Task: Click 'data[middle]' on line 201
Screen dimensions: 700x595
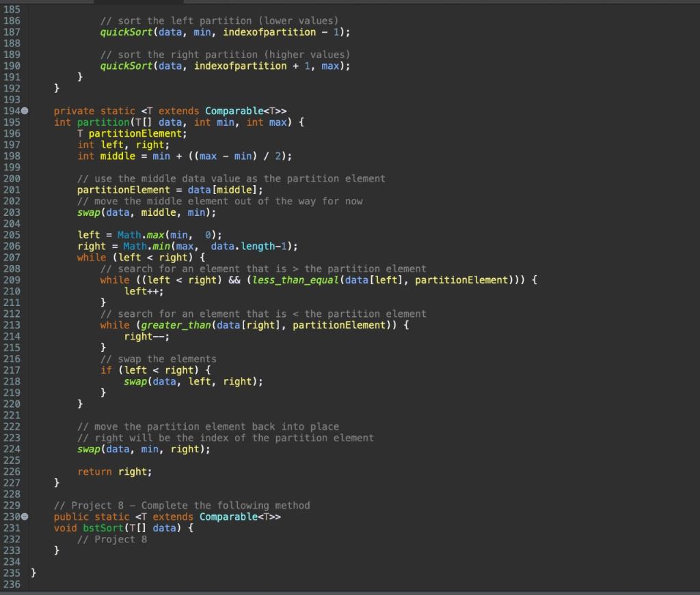Action: pos(222,190)
